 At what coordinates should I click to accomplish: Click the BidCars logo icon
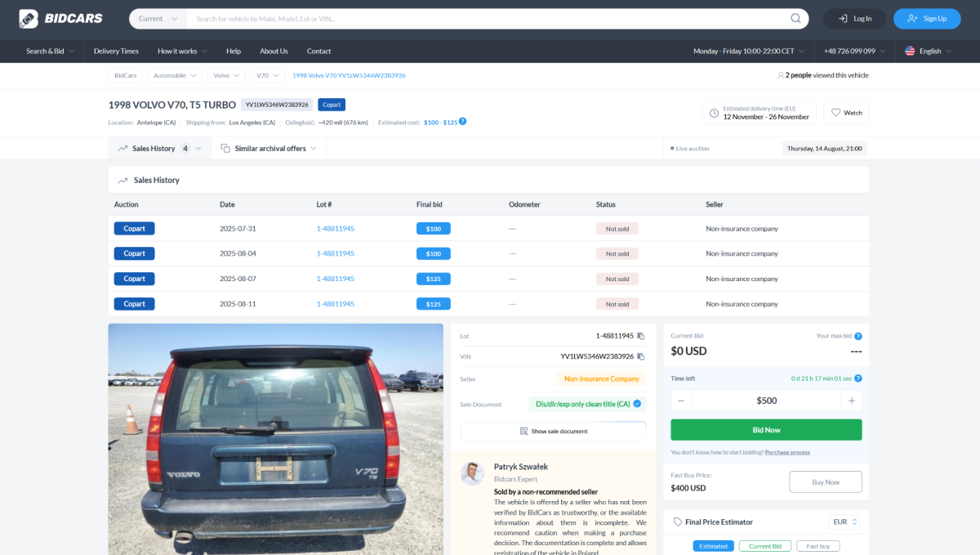point(29,18)
